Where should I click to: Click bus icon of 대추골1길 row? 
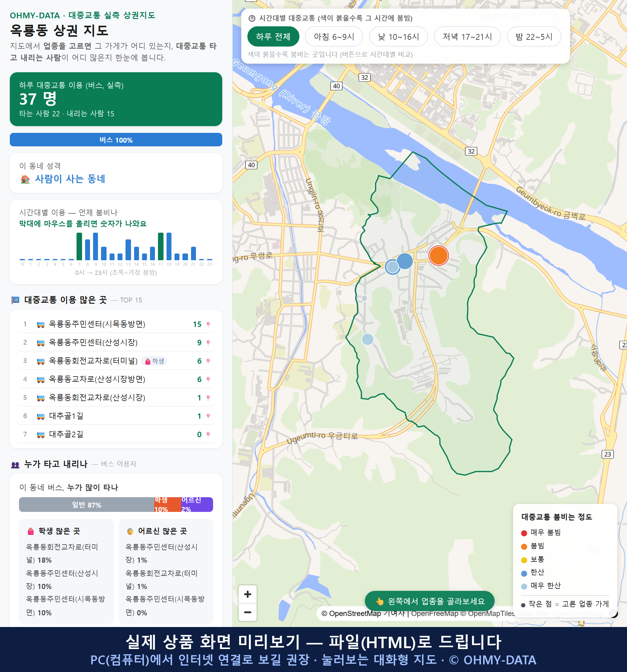[x=40, y=416]
